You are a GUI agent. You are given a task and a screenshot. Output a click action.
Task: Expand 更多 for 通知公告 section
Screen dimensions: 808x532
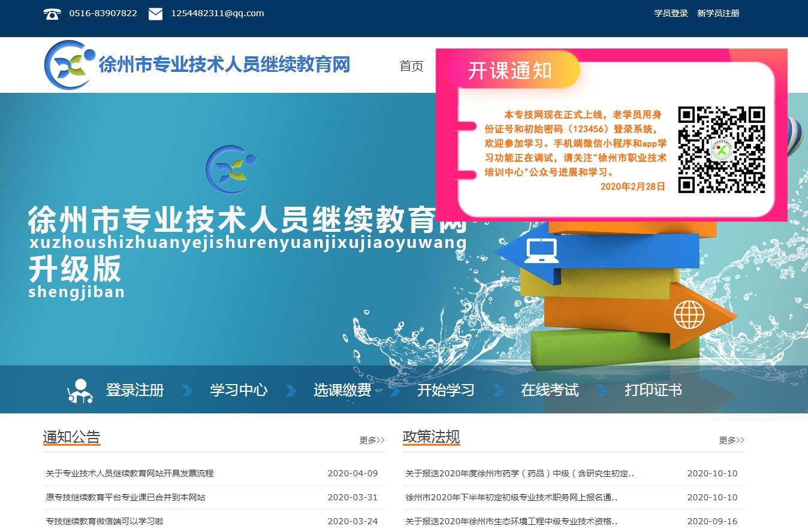372,440
